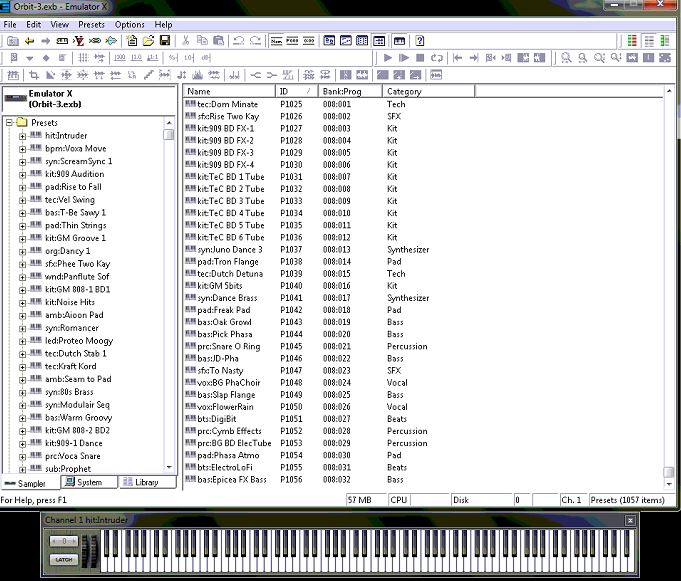Switch to the Sampler tab
681x581 pixels.
click(30, 483)
